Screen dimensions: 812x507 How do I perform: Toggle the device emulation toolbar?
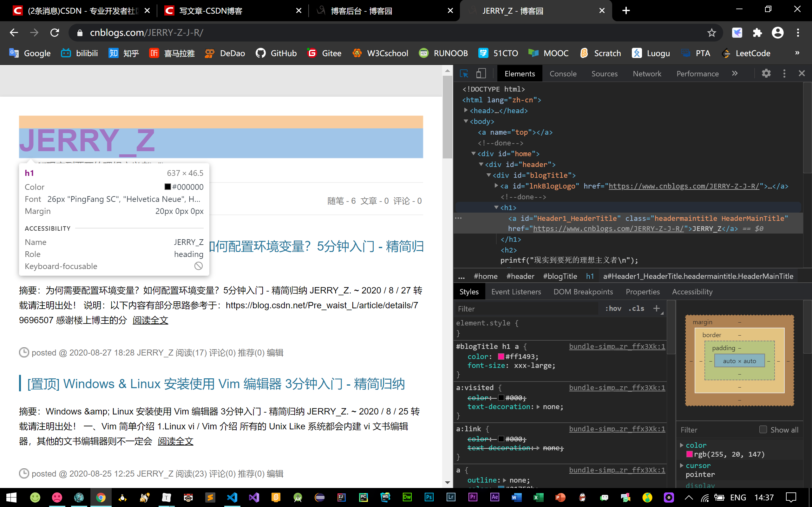click(481, 73)
